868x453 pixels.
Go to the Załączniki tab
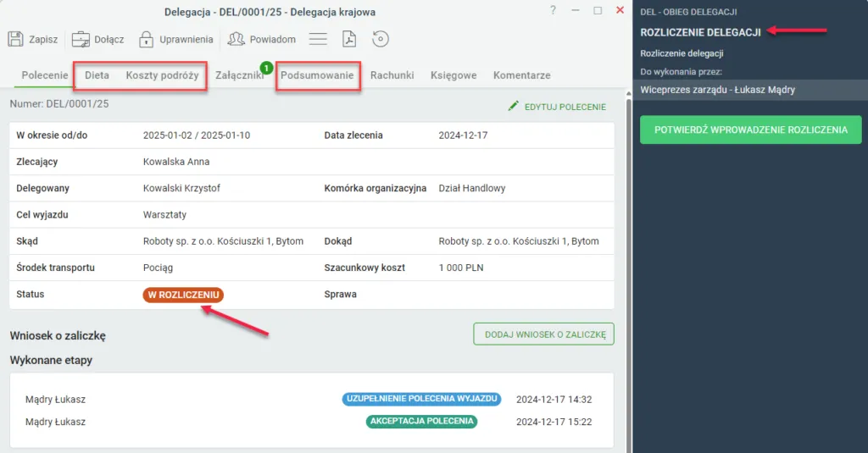(239, 75)
